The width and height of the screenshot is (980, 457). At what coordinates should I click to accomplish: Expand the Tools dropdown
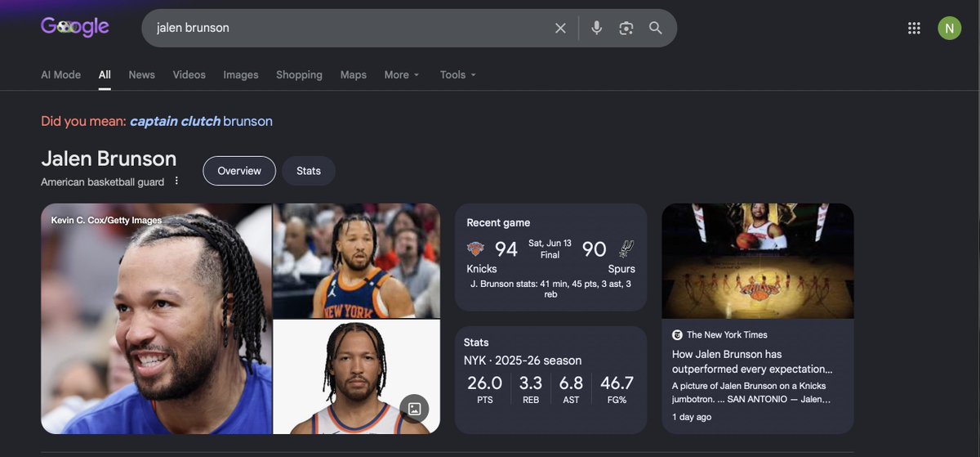(x=457, y=74)
